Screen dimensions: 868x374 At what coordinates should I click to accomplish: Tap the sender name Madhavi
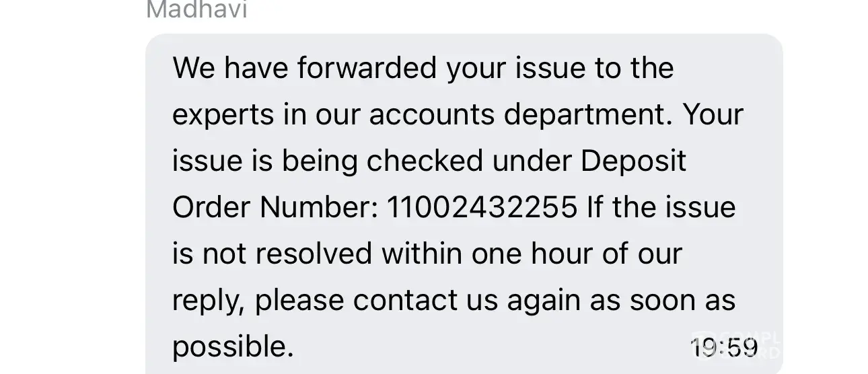point(196,9)
